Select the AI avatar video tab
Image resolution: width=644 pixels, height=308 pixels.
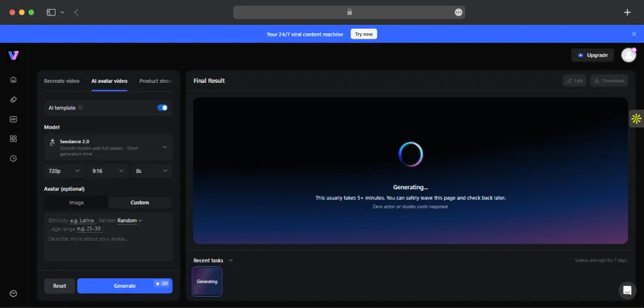click(109, 81)
